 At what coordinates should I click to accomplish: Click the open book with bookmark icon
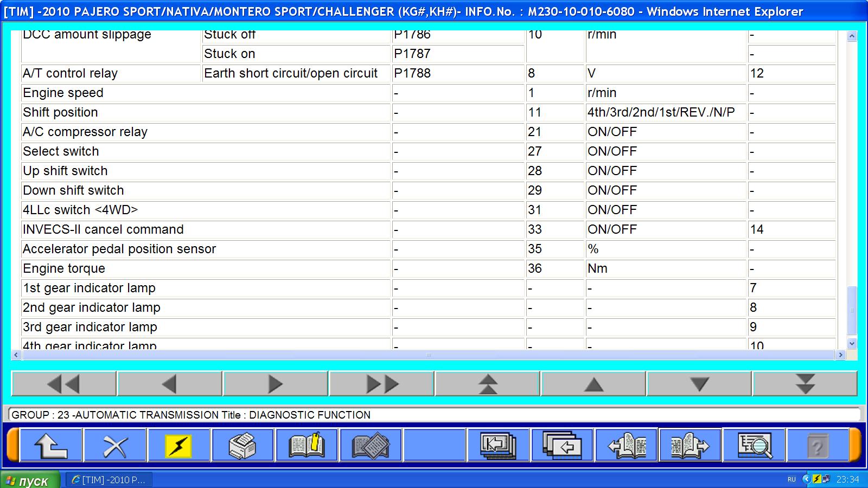[307, 446]
